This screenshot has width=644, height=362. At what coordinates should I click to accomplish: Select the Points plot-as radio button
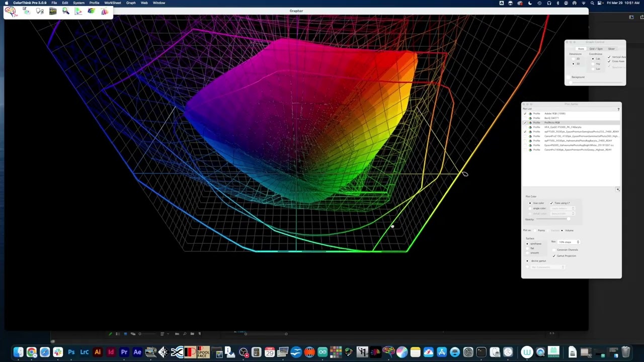[535, 230]
